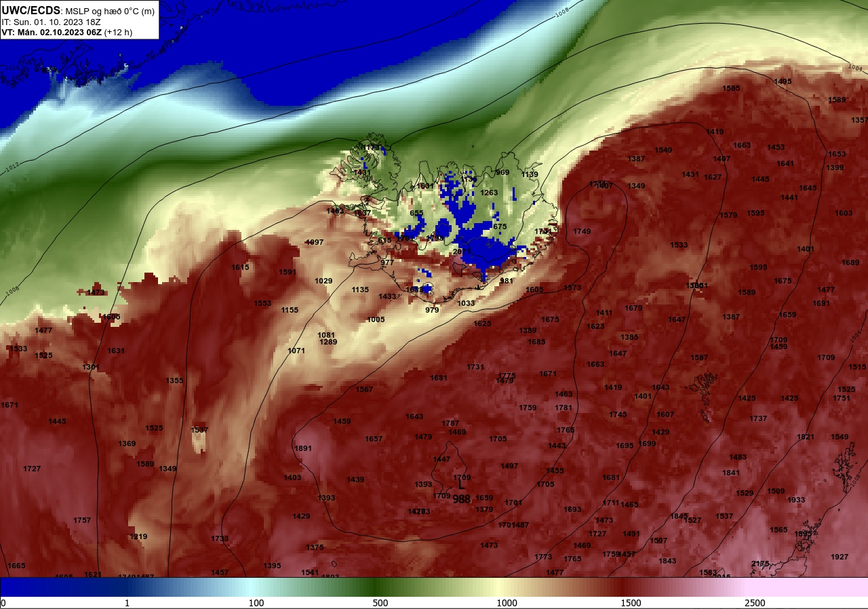Click the 1497 height value
The image size is (868, 609).
pyautogui.click(x=509, y=466)
